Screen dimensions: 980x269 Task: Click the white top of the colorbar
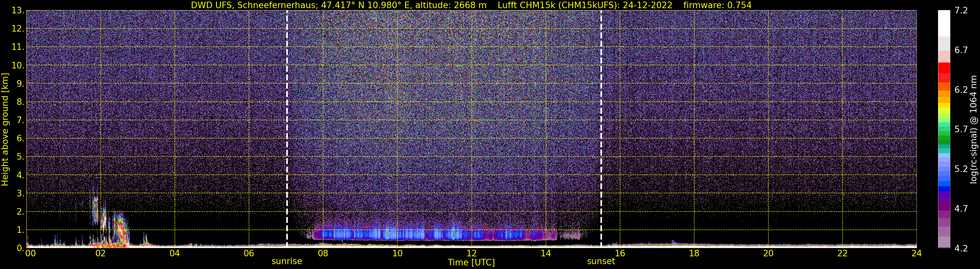pyautogui.click(x=944, y=23)
